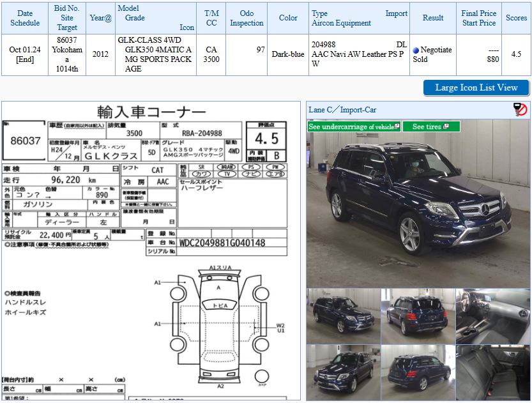Click the blue Negotiate status dot
Image resolution: width=532 pixels, height=403 pixels.
click(x=416, y=50)
